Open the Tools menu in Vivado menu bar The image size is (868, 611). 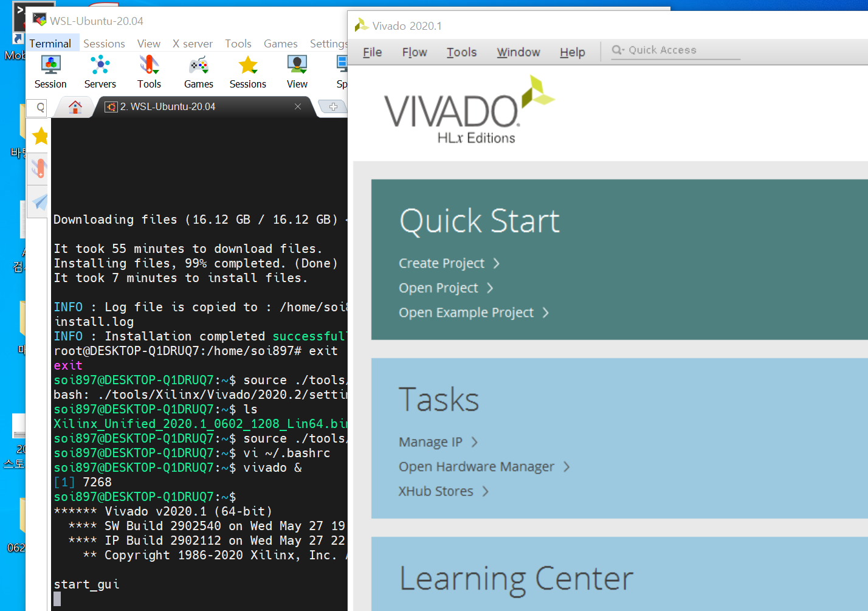[461, 52]
